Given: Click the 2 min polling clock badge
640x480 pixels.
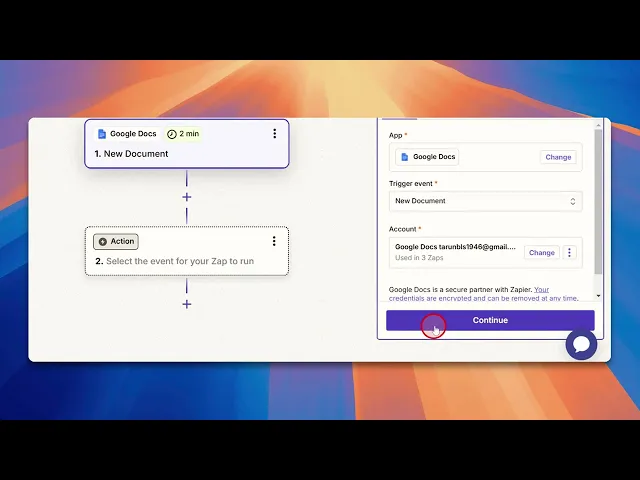Looking at the screenshot, I should click(183, 134).
